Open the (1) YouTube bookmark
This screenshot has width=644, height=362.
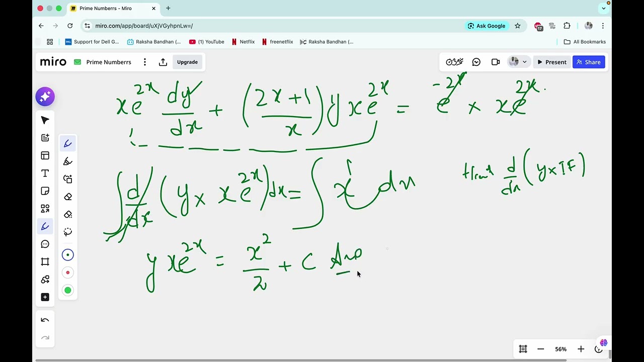pos(207,42)
